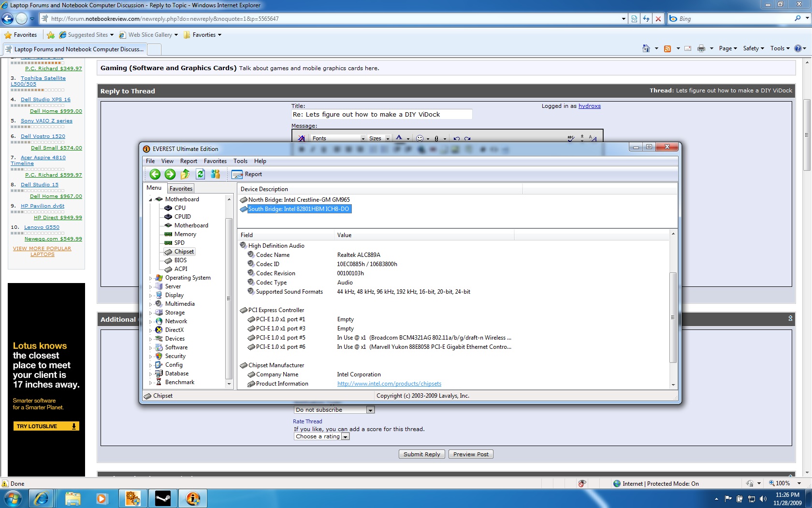Open Steam from the taskbar
The width and height of the screenshot is (812, 508).
[x=163, y=498]
